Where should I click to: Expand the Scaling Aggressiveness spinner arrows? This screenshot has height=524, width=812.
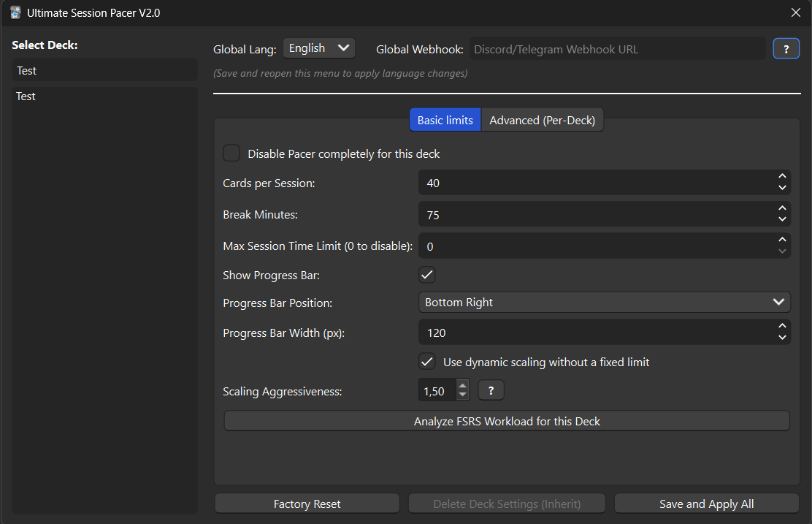click(x=461, y=390)
